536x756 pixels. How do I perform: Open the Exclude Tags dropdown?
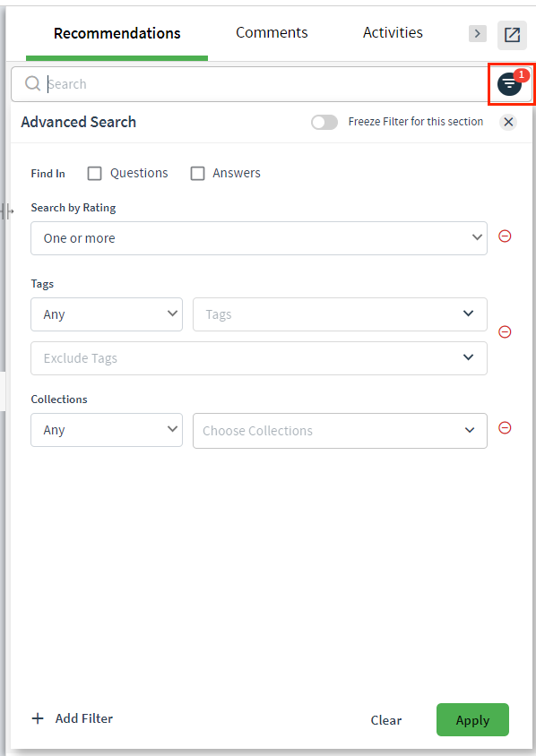(259, 358)
